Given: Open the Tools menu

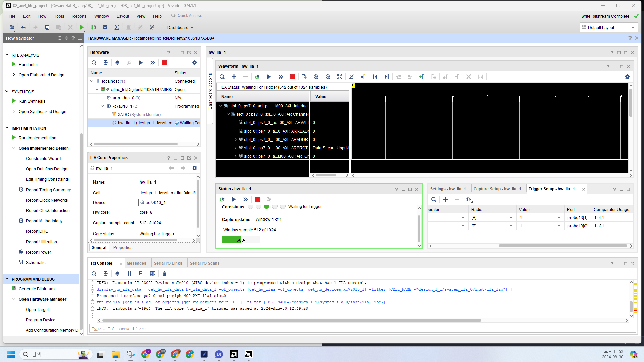Looking at the screenshot, I should (59, 16).
